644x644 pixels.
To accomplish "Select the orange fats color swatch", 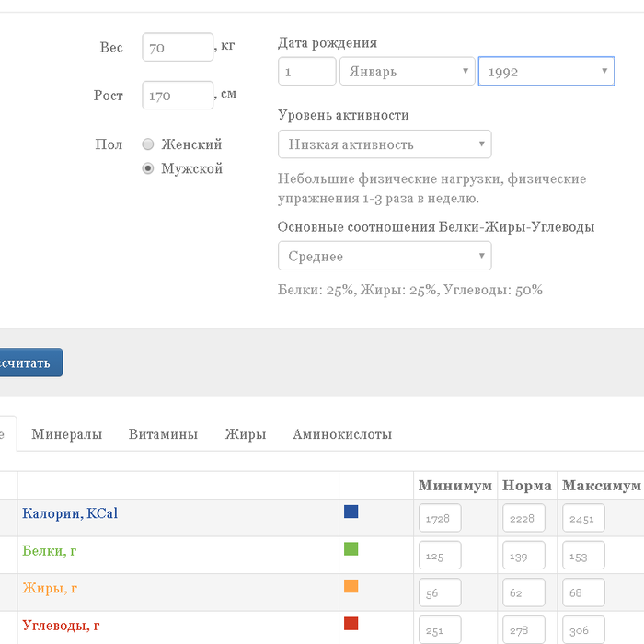I will click(x=351, y=586).
